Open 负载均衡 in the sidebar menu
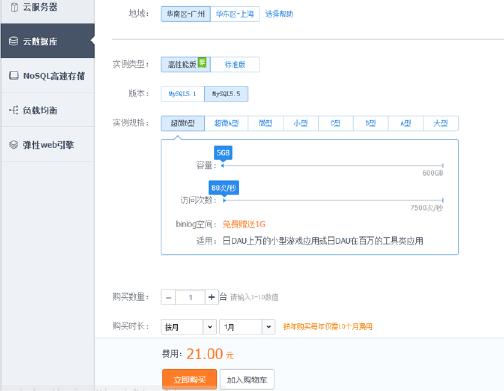504x391 pixels. 48,110
